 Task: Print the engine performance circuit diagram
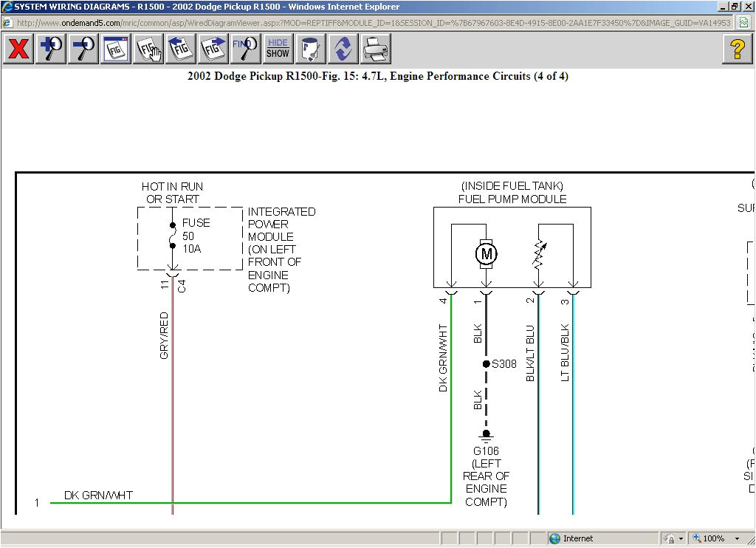pos(375,49)
